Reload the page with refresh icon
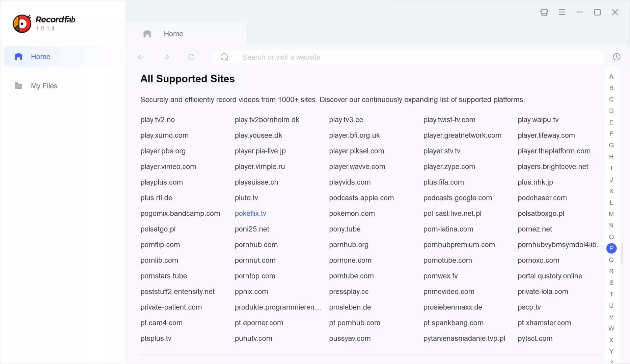Screen dimensions: 630x364 (191, 57)
